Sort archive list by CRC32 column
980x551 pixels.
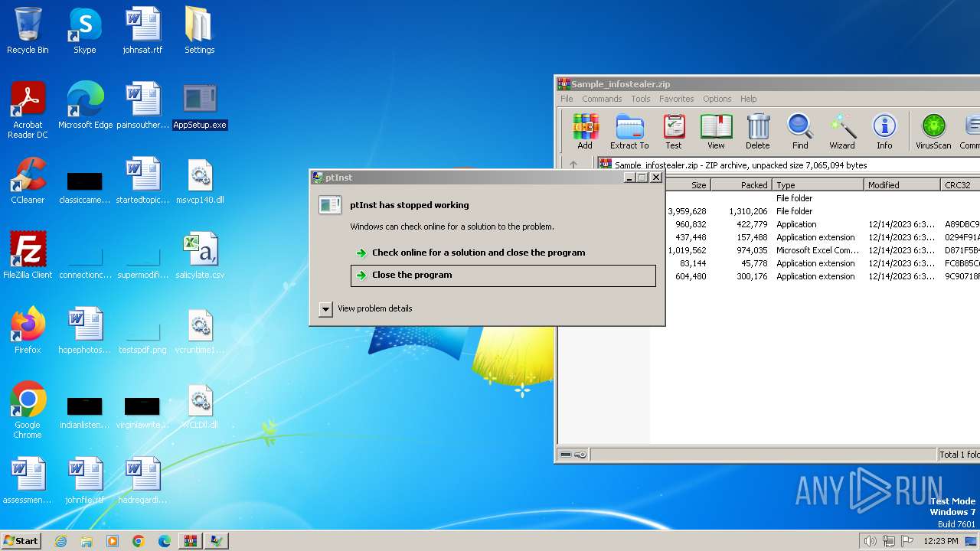pos(960,185)
